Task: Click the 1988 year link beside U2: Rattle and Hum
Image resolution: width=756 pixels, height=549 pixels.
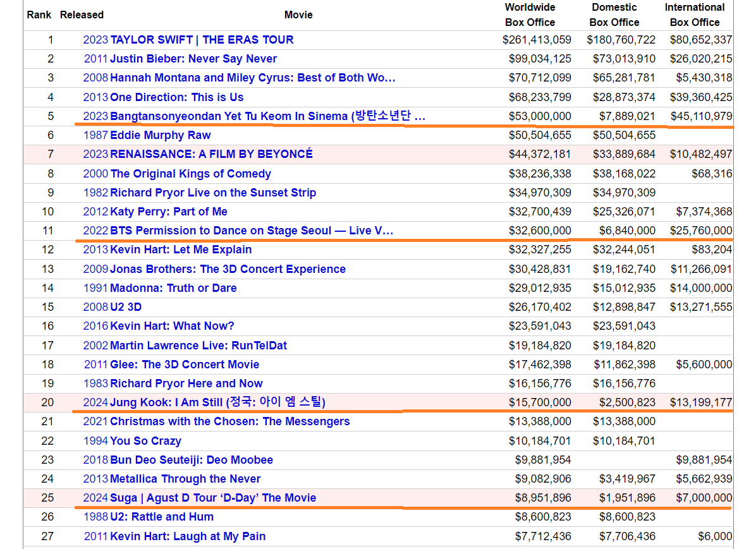Action: point(95,517)
